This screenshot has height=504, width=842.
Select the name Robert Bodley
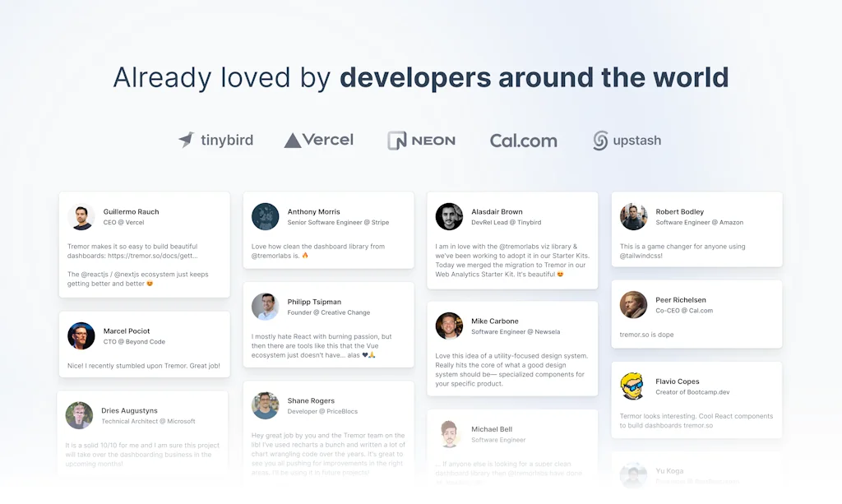[x=679, y=211]
